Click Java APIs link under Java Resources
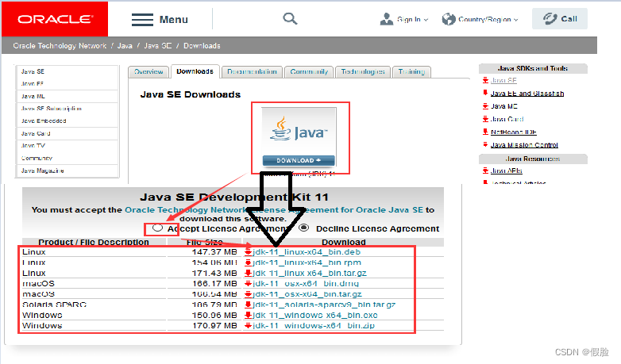Image resolution: width=621 pixels, height=364 pixels. tap(506, 171)
